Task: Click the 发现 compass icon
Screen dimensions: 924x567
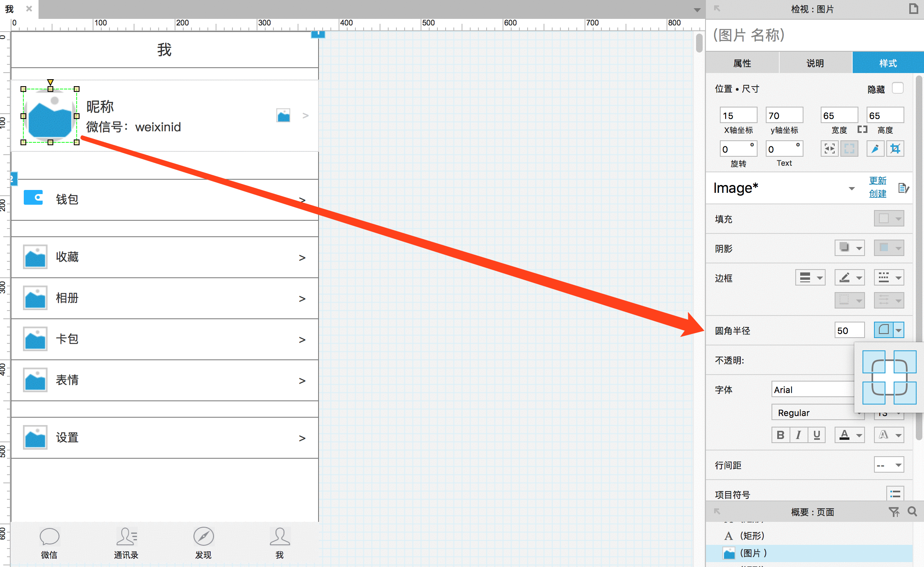Action: pos(204,536)
